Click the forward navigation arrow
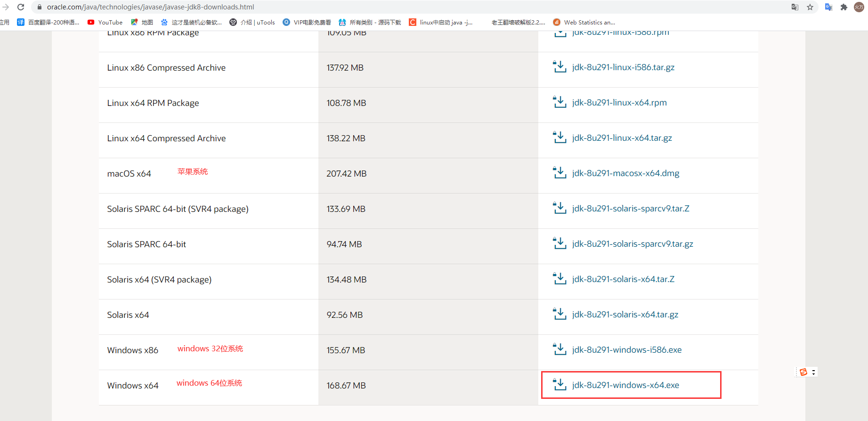Viewport: 868px width, 421px height. [6, 7]
